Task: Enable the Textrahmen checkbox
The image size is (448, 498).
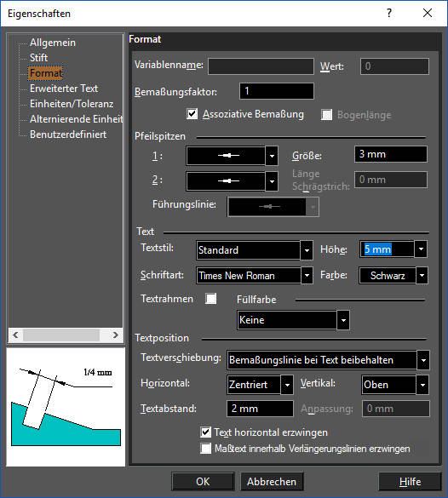Action: click(211, 299)
